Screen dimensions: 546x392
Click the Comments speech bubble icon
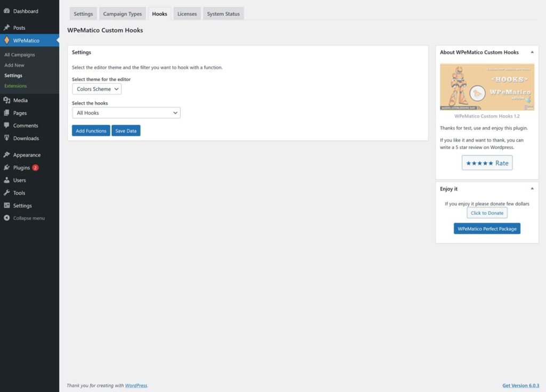click(6, 125)
